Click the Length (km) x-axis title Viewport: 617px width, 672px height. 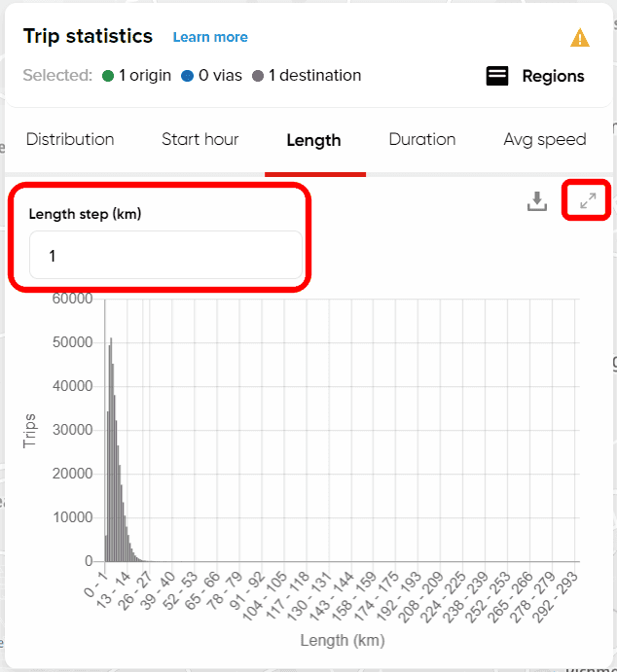[342, 640]
